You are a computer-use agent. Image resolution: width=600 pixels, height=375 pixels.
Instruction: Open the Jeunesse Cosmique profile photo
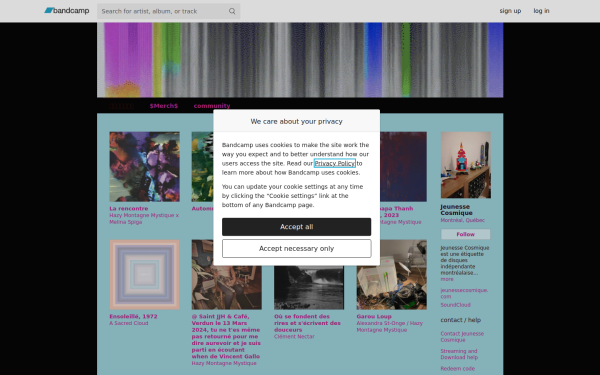pos(465,165)
